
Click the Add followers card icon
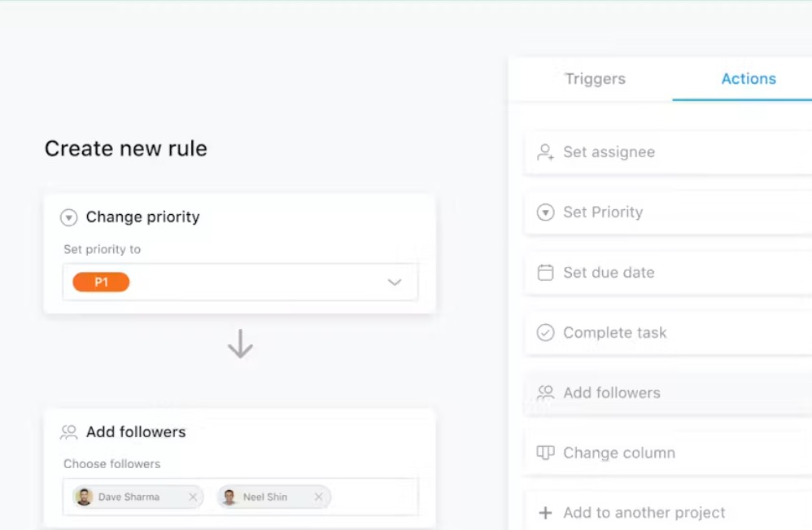(69, 432)
